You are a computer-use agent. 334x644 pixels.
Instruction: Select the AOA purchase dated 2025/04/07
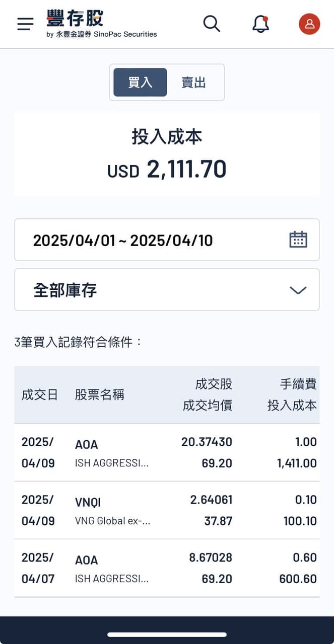point(167,568)
